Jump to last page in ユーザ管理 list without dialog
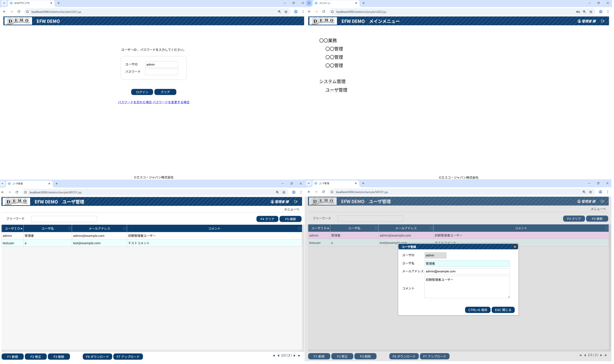Image resolution: width=614 pixels, height=364 pixels. pyautogui.click(x=299, y=356)
